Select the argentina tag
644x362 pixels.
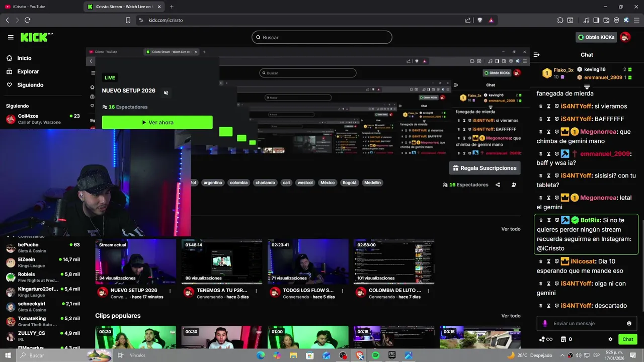[x=213, y=183]
